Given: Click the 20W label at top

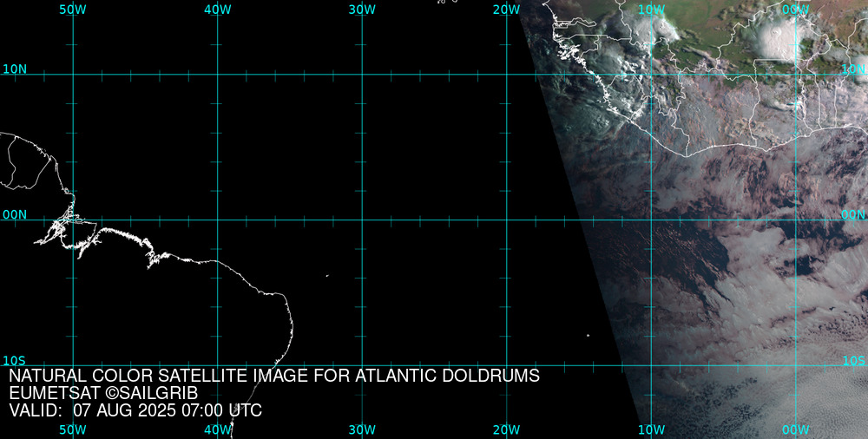Looking at the screenshot, I should pyautogui.click(x=507, y=10).
